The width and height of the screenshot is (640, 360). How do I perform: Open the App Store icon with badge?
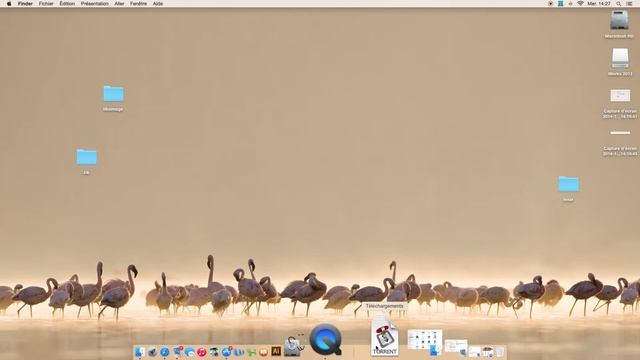(227, 351)
